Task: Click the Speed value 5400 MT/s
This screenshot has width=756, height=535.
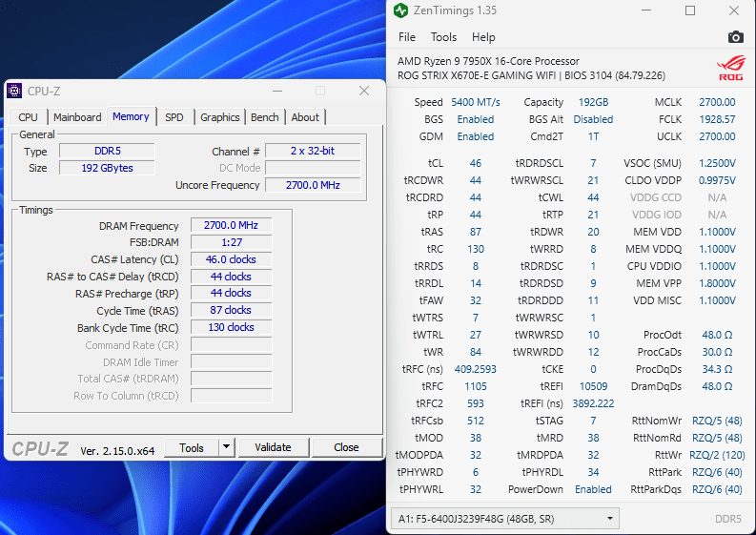Action: [x=476, y=102]
